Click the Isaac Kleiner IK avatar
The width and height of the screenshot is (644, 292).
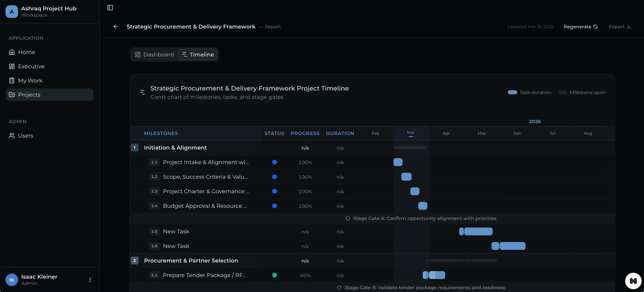click(x=12, y=280)
